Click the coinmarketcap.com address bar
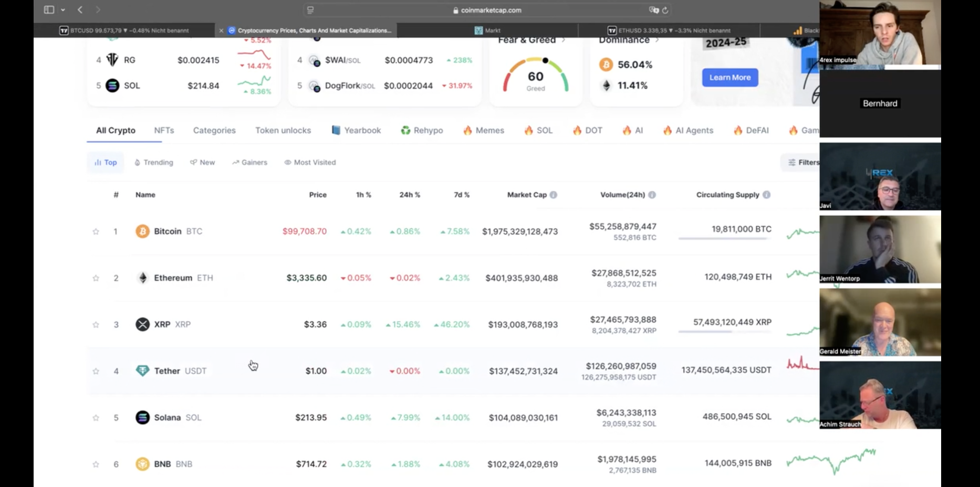This screenshot has height=487, width=980. (487, 10)
